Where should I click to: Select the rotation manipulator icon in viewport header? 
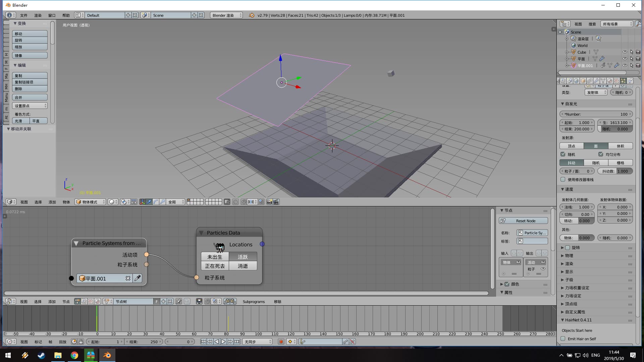(155, 201)
